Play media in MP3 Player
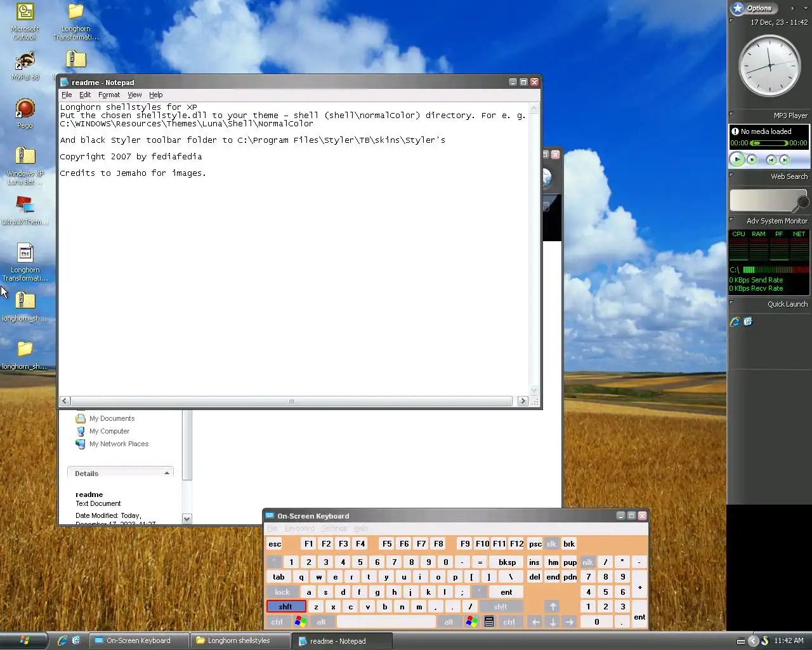The height and width of the screenshot is (650, 812). point(737,160)
